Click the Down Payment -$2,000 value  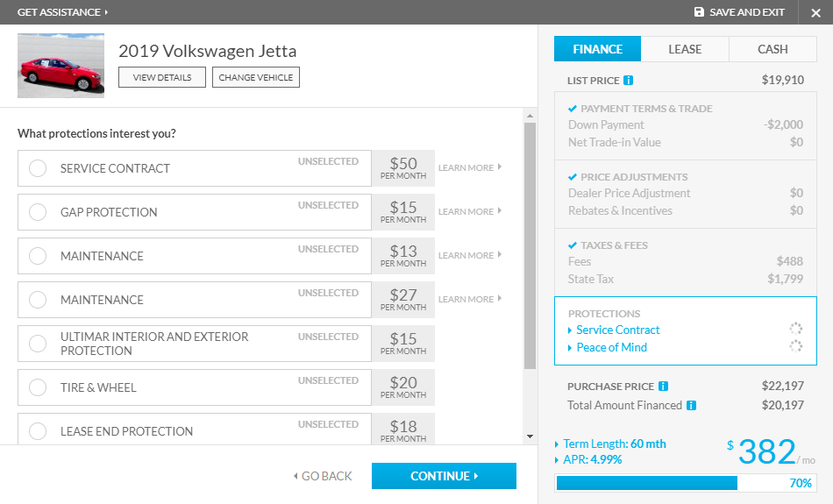pos(783,124)
